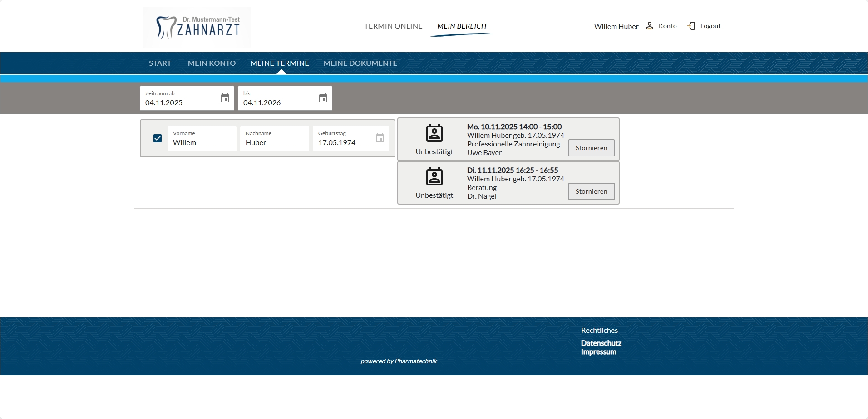
Task: Click the patient badge icon on the Zahnreinigung appointment
Action: tap(434, 133)
